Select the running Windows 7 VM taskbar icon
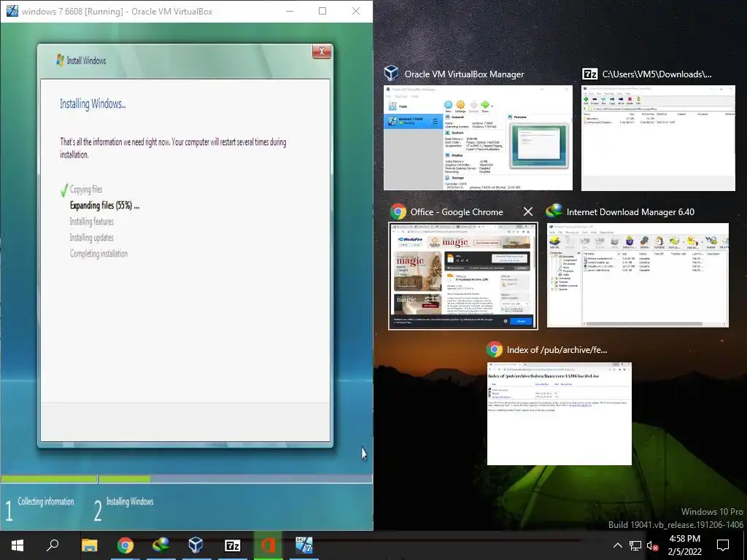This screenshot has height=560, width=747. 304,545
